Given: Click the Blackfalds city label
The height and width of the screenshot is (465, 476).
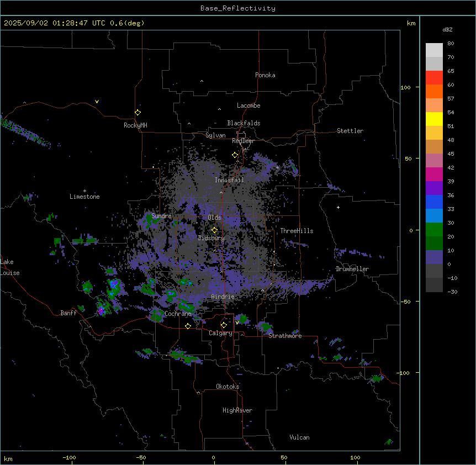Looking at the screenshot, I should [244, 123].
